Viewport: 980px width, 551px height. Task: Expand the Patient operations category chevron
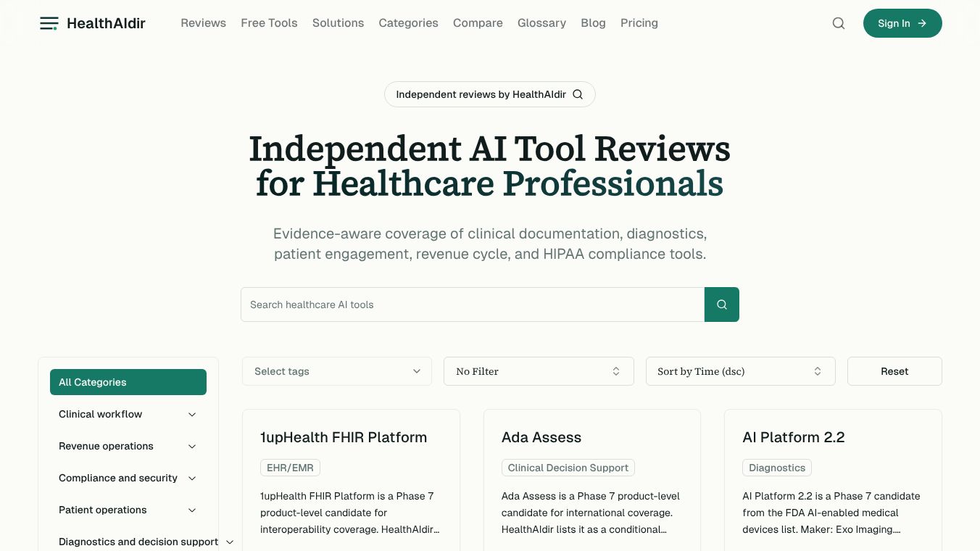[192, 510]
